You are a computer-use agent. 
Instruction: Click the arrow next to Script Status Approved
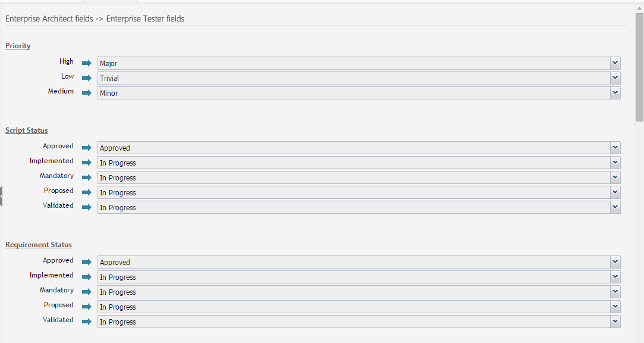coord(86,148)
